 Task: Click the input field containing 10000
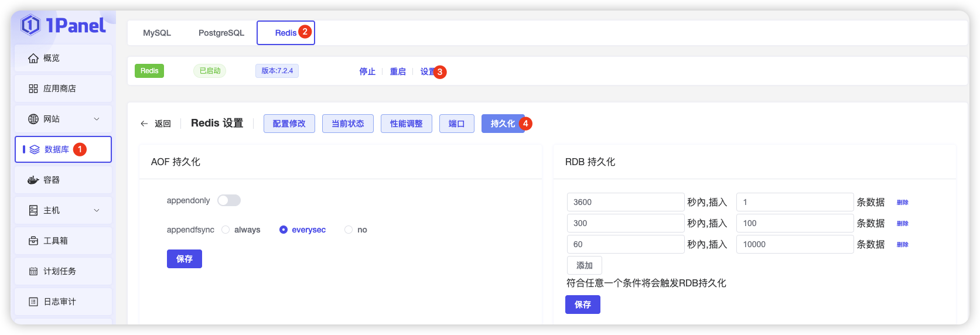(795, 244)
